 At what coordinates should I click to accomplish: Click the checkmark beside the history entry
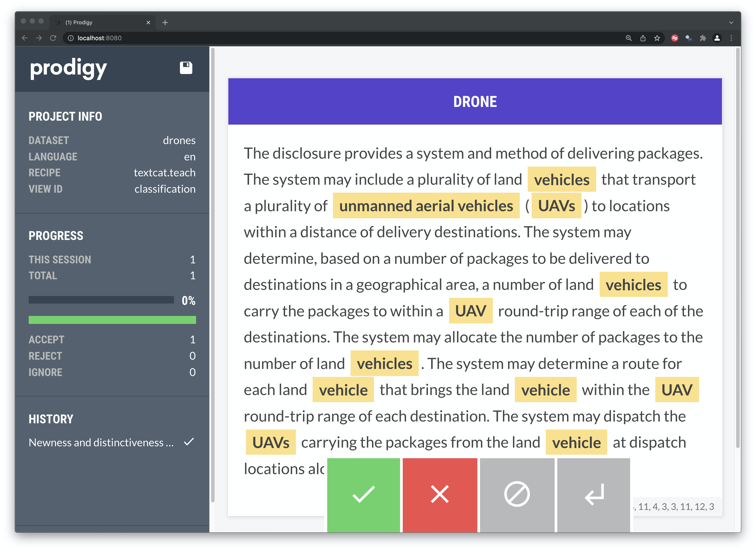(189, 442)
